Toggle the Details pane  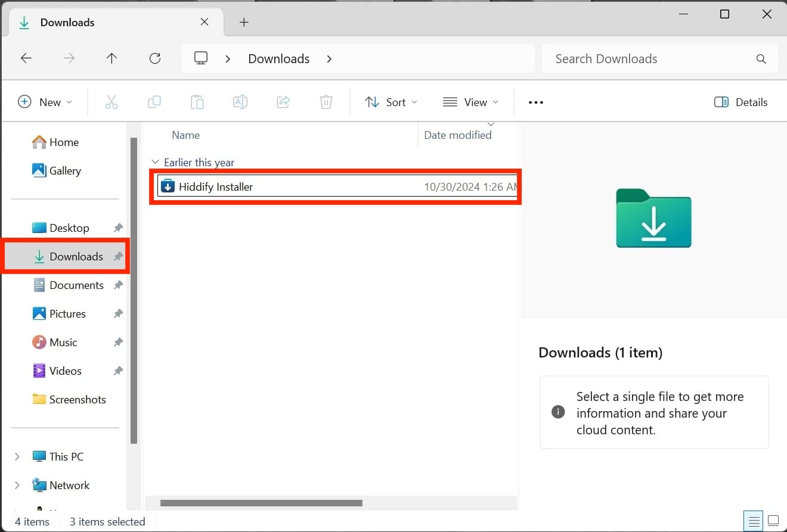point(740,102)
